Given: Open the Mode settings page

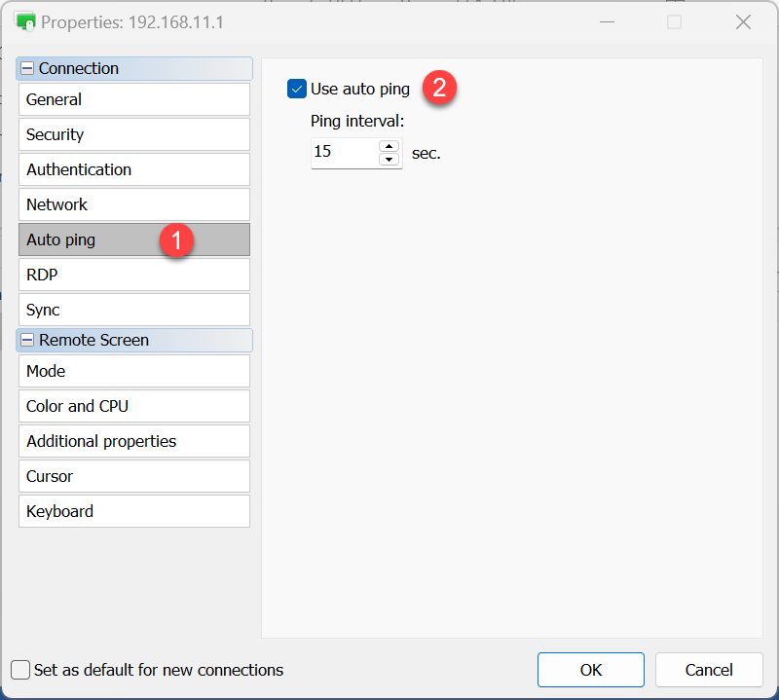Looking at the screenshot, I should click(133, 371).
